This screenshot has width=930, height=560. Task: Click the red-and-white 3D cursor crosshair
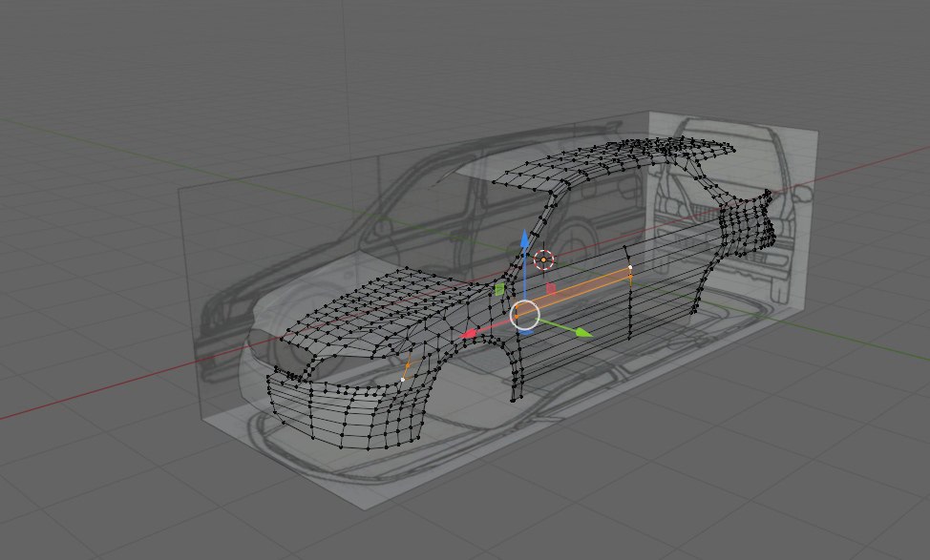pyautogui.click(x=543, y=259)
